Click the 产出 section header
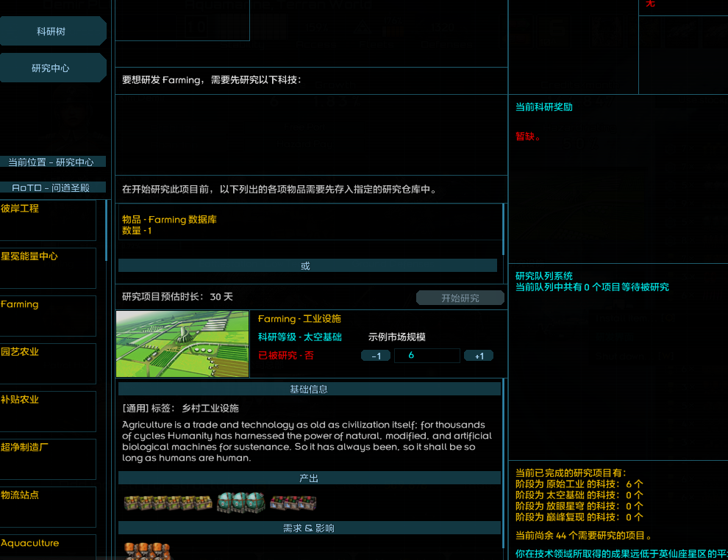The image size is (728, 560). pyautogui.click(x=309, y=478)
